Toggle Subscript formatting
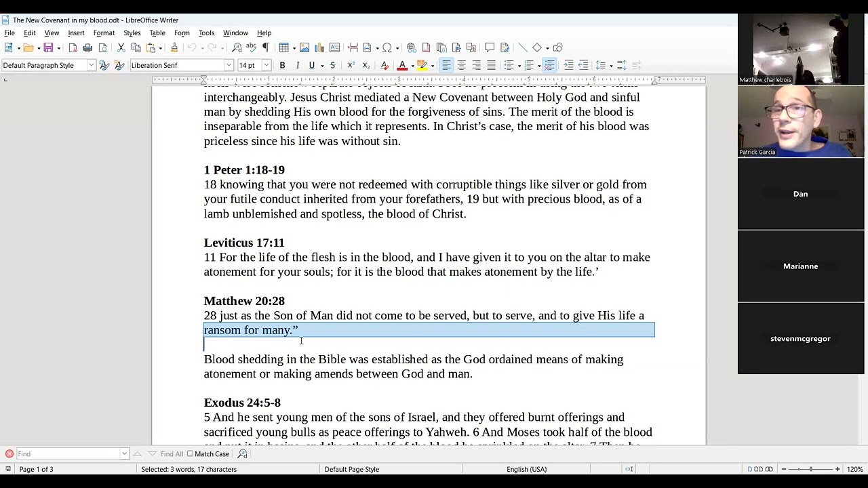Image resolution: width=868 pixels, height=488 pixels. 366,65
